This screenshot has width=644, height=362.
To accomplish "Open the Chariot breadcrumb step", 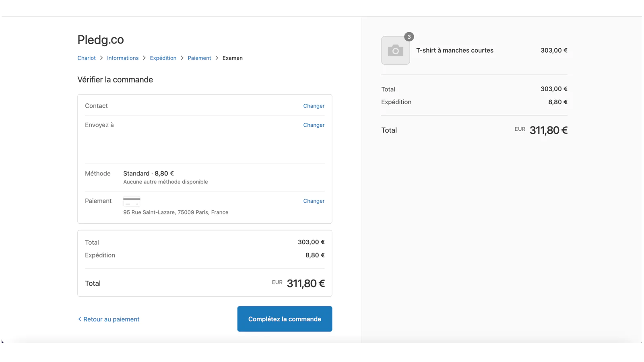I will 87,58.
